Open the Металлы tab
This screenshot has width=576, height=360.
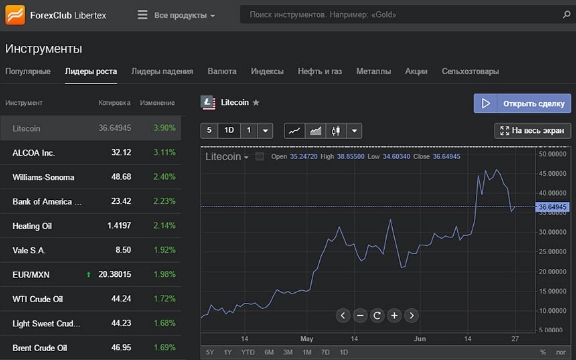(374, 71)
